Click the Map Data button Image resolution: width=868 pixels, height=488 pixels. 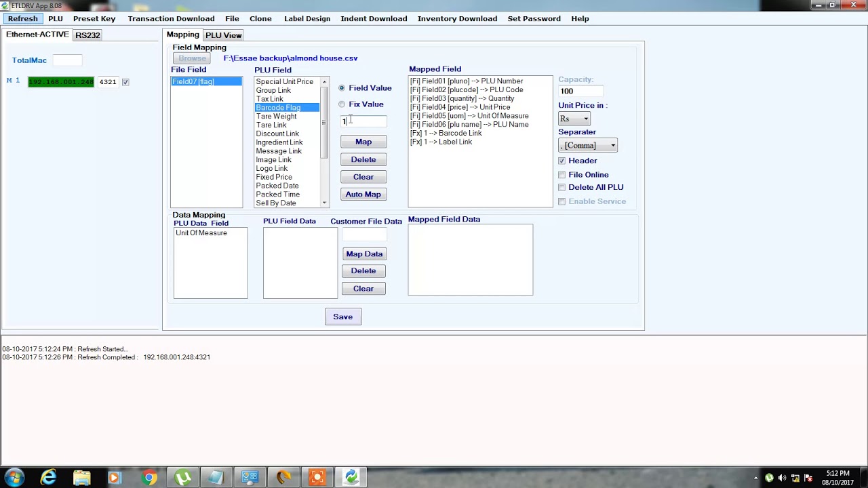[364, 253]
